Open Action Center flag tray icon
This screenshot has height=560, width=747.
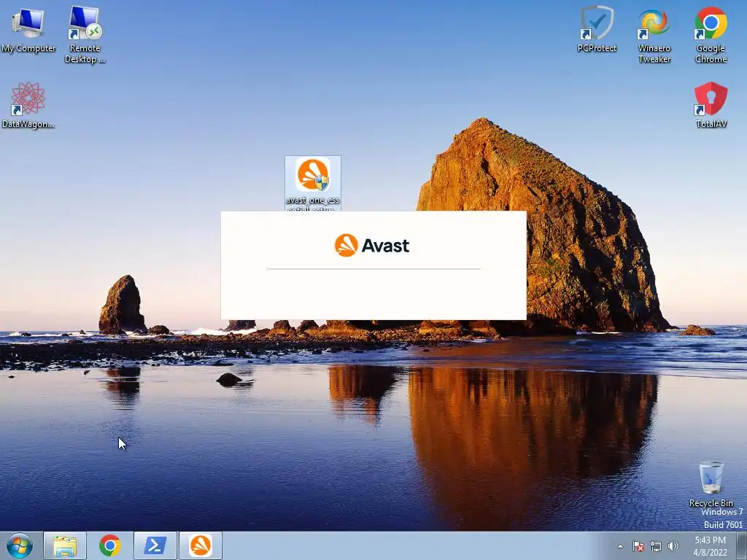pos(638,546)
